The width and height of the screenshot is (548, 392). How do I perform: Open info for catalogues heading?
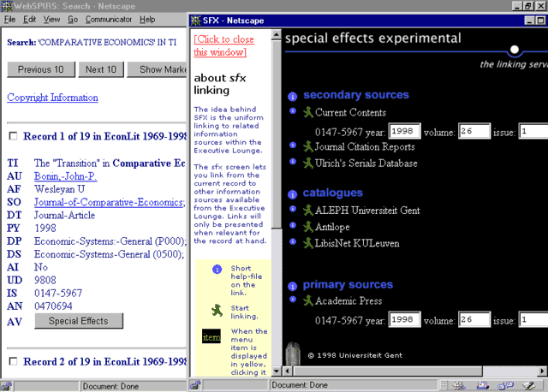(293, 194)
